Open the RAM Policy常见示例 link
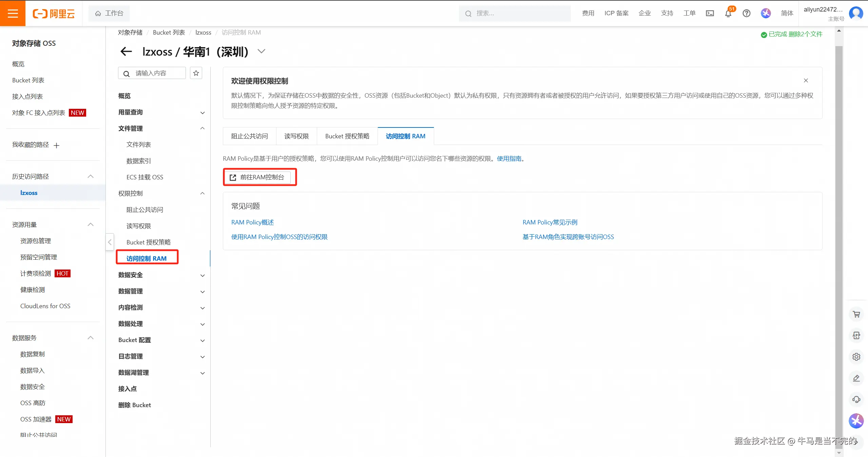This screenshot has width=868, height=457. (x=550, y=222)
